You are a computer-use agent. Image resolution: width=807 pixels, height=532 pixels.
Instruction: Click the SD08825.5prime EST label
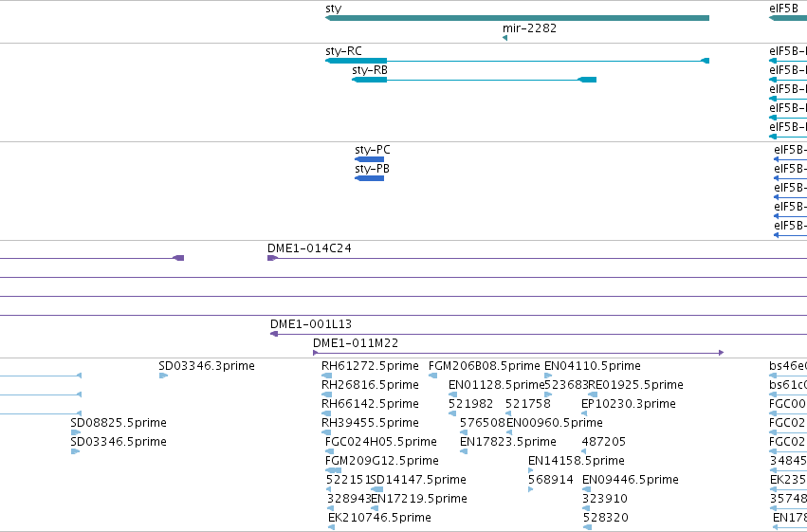click(119, 423)
